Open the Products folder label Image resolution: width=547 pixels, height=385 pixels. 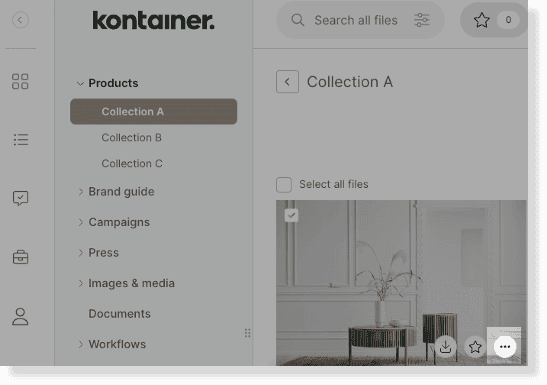click(x=113, y=83)
